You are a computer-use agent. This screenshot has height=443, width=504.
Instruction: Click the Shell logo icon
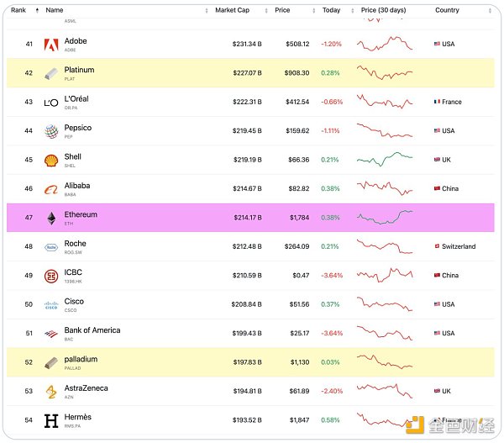point(51,161)
